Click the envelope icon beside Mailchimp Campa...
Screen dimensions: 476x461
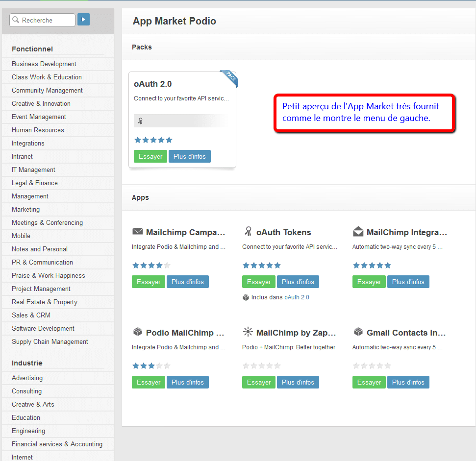click(138, 231)
